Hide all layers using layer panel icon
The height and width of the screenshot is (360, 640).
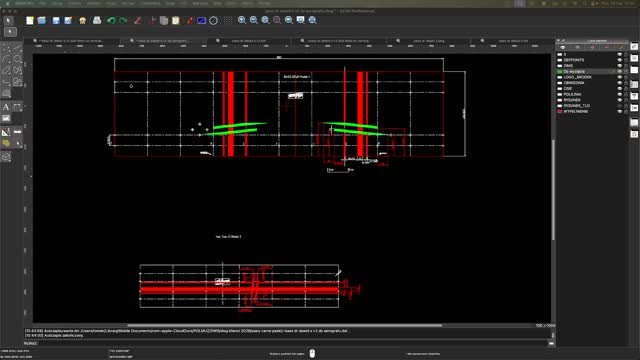coord(577,47)
